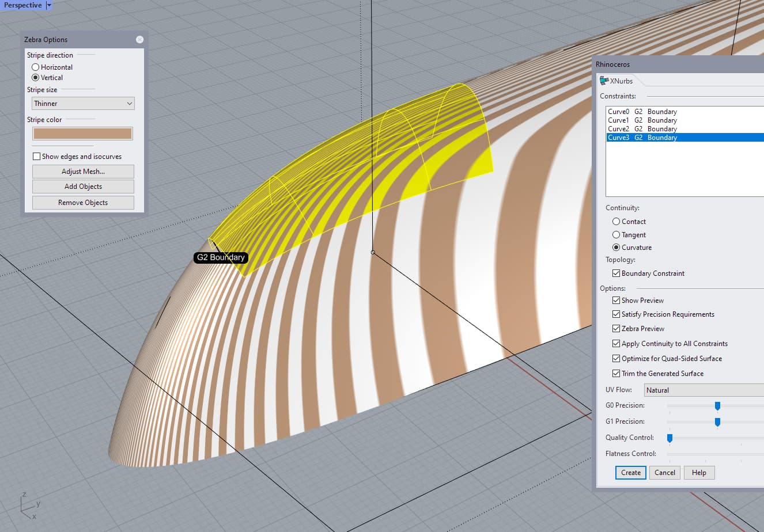Click the XNurbs tab icon
764x532 pixels.
(604, 81)
